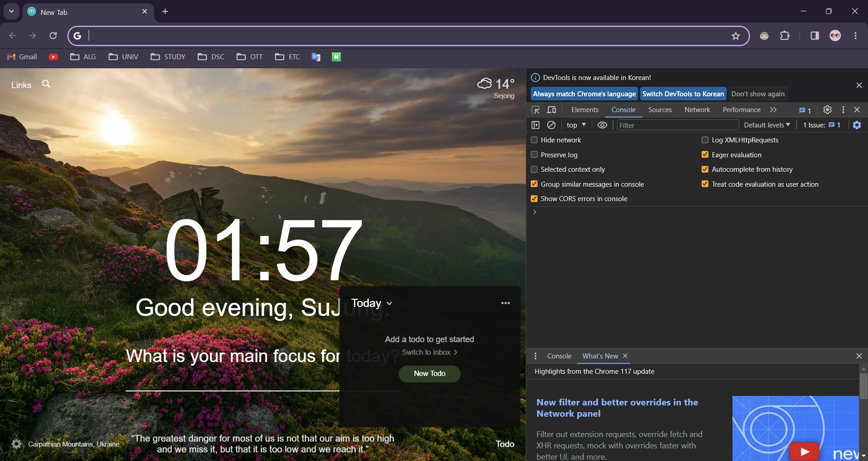The height and width of the screenshot is (461, 868).
Task: Open the Google Translate bookmark icon
Action: pyautogui.click(x=316, y=57)
